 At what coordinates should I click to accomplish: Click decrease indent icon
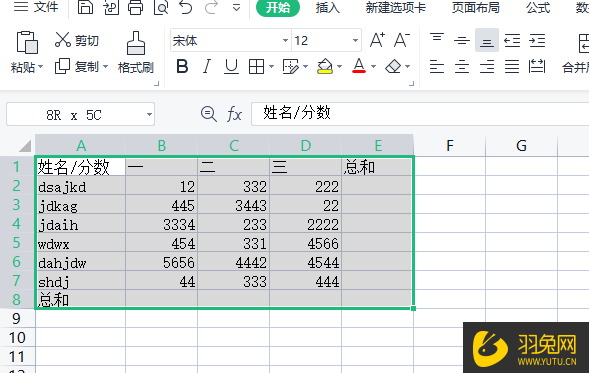click(x=512, y=40)
